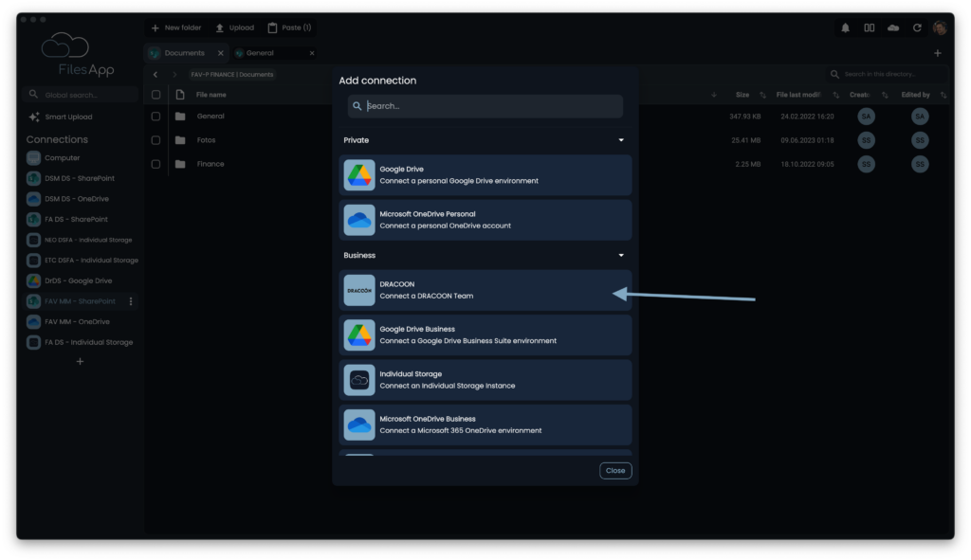Image resolution: width=971 pixels, height=560 pixels.
Task: Open FA DS - Individual Storage connection
Action: [81, 342]
